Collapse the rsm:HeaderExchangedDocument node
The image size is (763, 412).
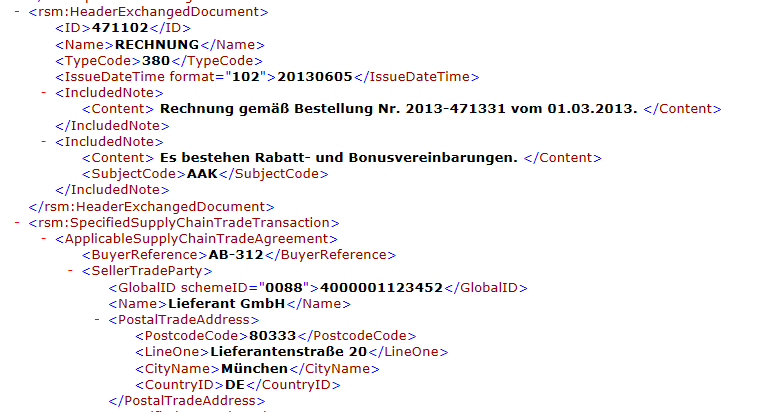tap(17, 12)
